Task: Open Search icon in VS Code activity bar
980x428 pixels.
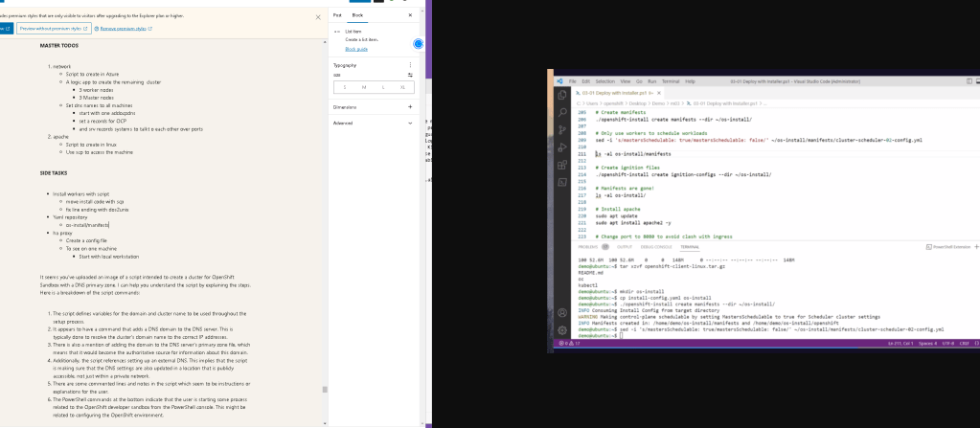Action: point(562,112)
